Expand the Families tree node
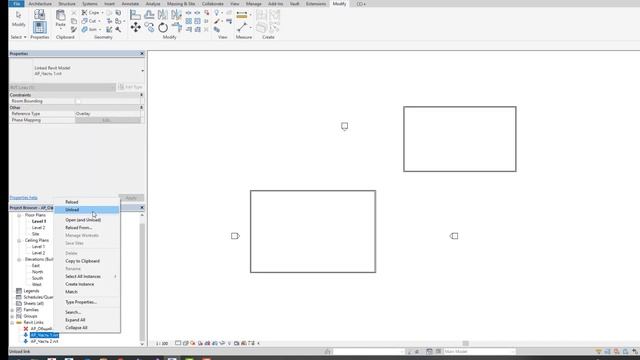Screen dimensions: 640x360 12,310
